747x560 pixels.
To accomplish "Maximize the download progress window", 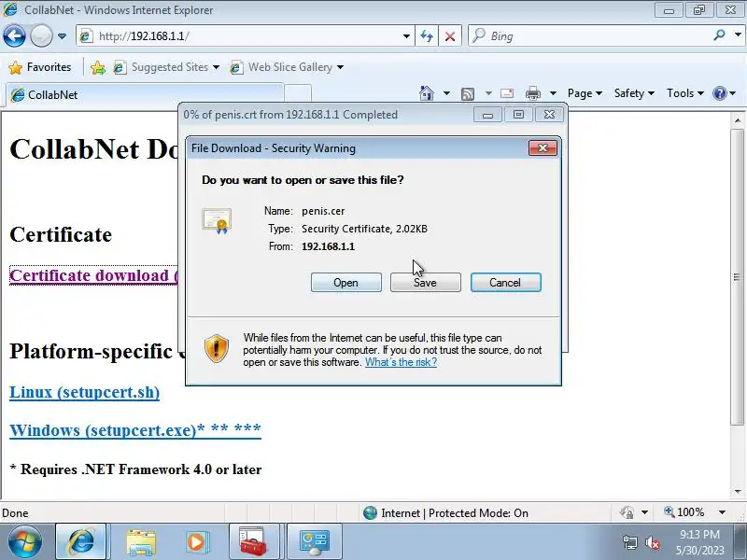I will click(518, 115).
